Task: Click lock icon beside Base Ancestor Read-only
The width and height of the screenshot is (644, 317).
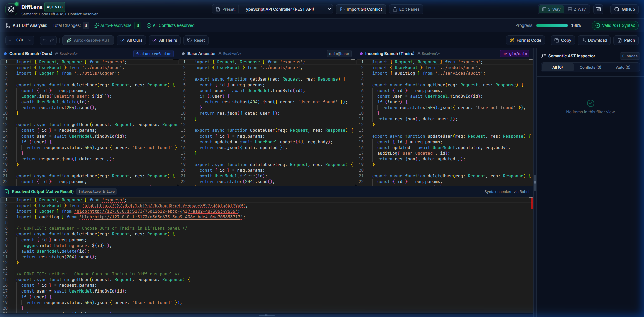Action: tap(220, 54)
